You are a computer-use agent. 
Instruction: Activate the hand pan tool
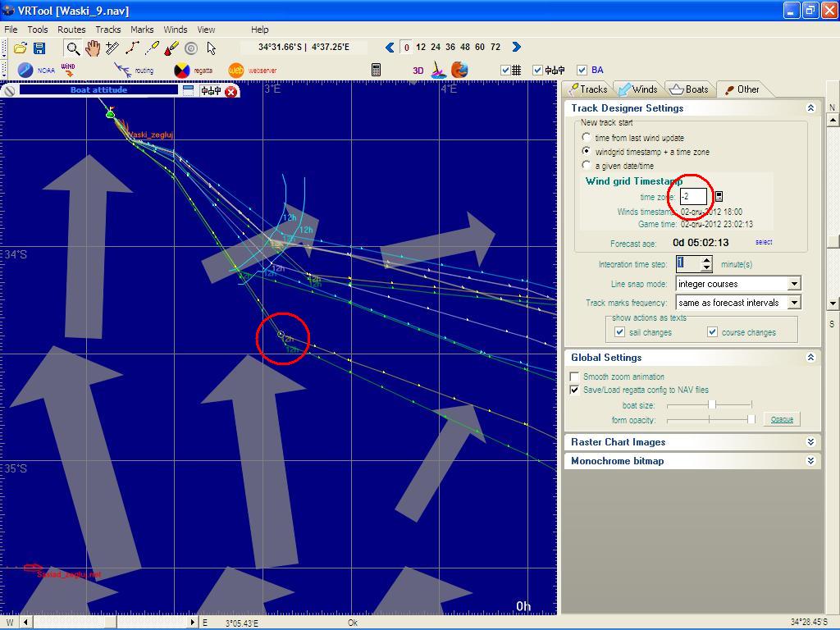[93, 48]
